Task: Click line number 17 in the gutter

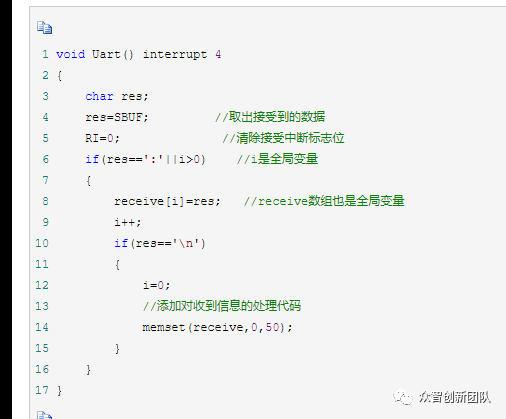Action: click(42, 390)
